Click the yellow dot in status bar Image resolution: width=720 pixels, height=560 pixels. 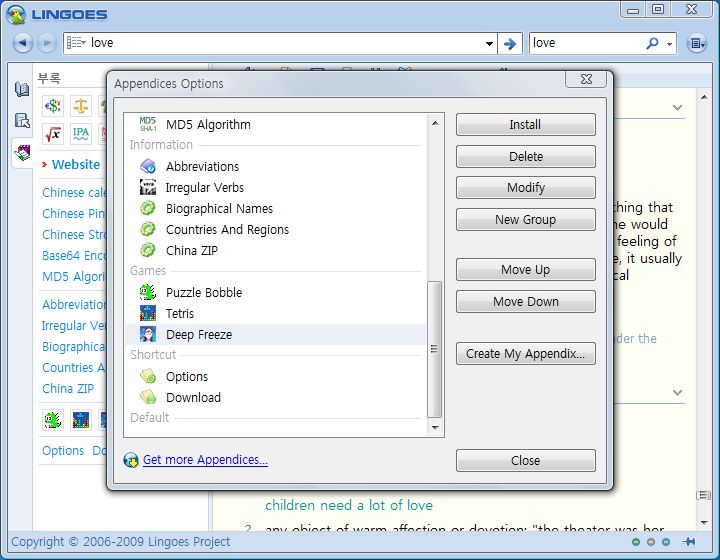click(x=651, y=542)
